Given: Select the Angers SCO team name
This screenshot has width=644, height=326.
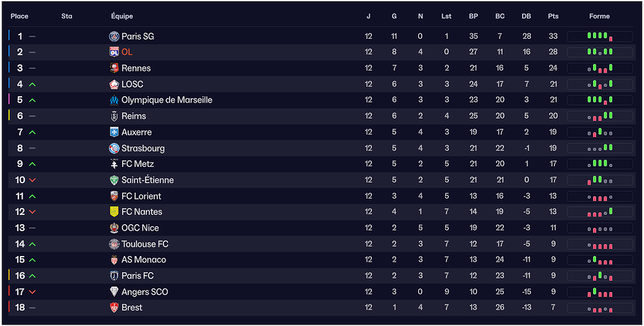Looking at the screenshot, I should 144,292.
